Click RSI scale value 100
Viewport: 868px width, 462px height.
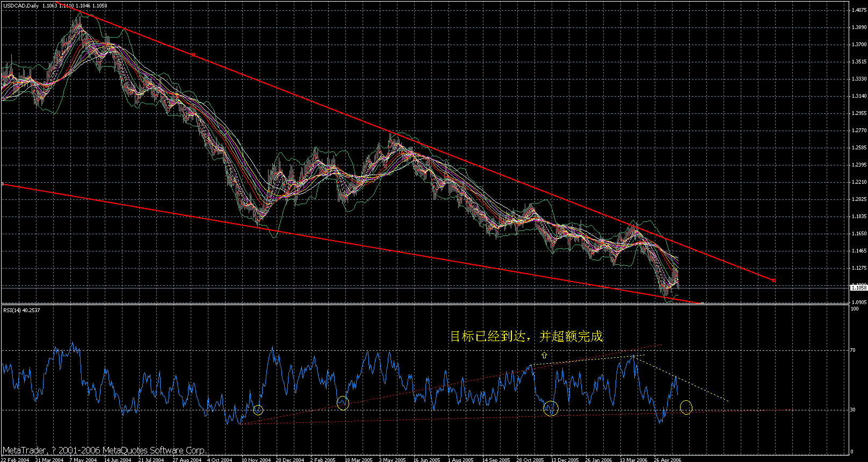(x=856, y=309)
